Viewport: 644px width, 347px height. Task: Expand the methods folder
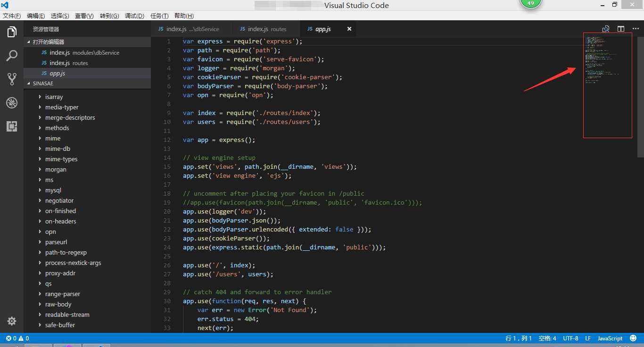[x=87, y=128]
